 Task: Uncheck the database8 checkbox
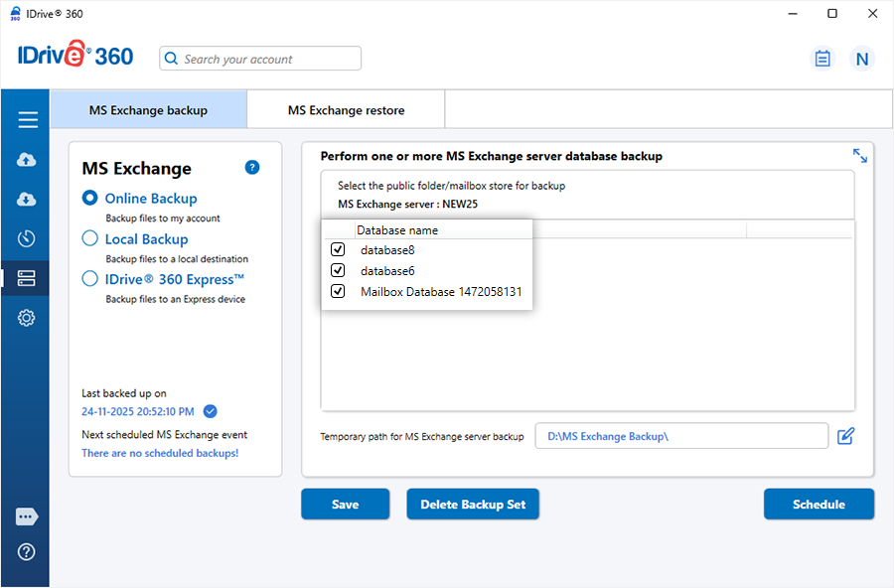click(x=338, y=250)
